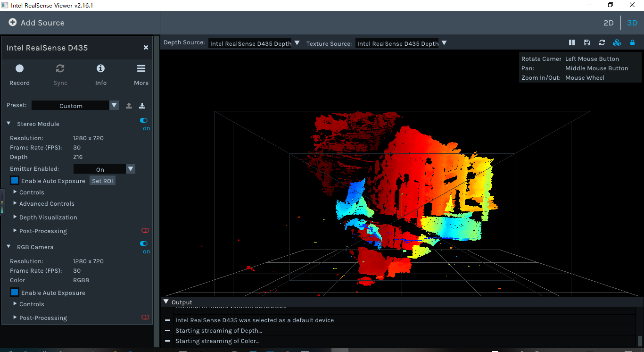Click the download preset icon
Screen dimensions: 644x352
pos(142,106)
